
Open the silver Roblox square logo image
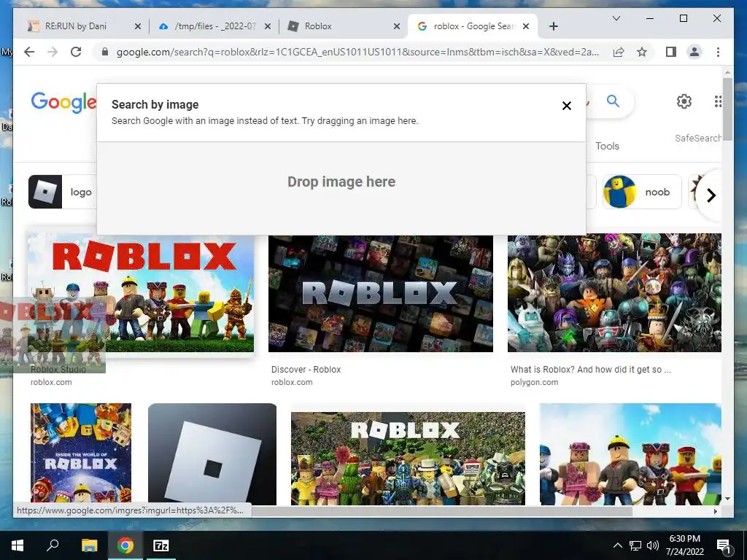pyautogui.click(x=212, y=454)
